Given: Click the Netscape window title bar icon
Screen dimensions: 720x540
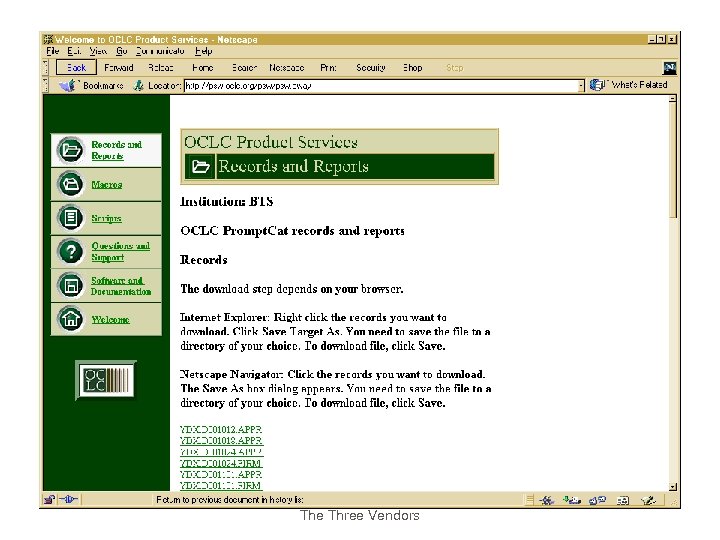Looking at the screenshot, I should [x=48, y=39].
